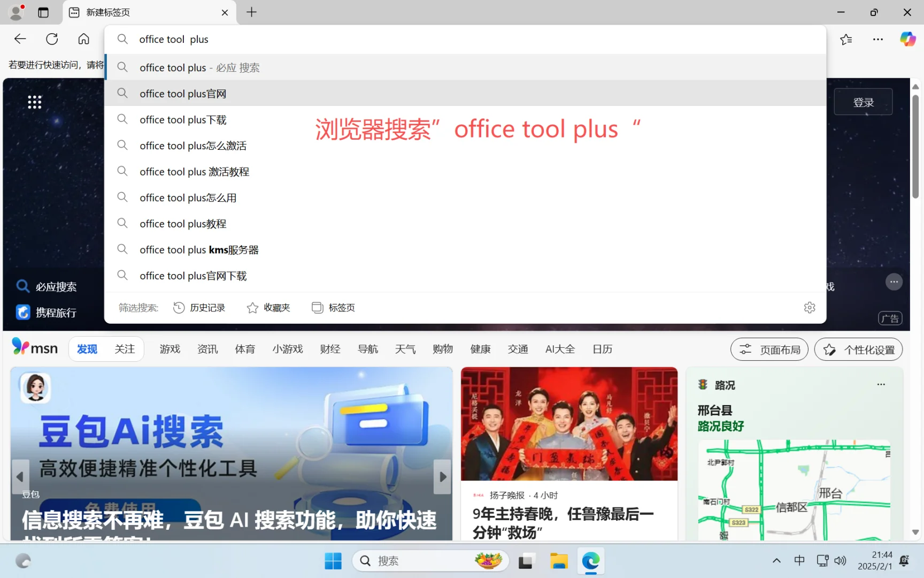The height and width of the screenshot is (578, 924).
Task: Switch to the 财经 tab
Action: pos(330,348)
